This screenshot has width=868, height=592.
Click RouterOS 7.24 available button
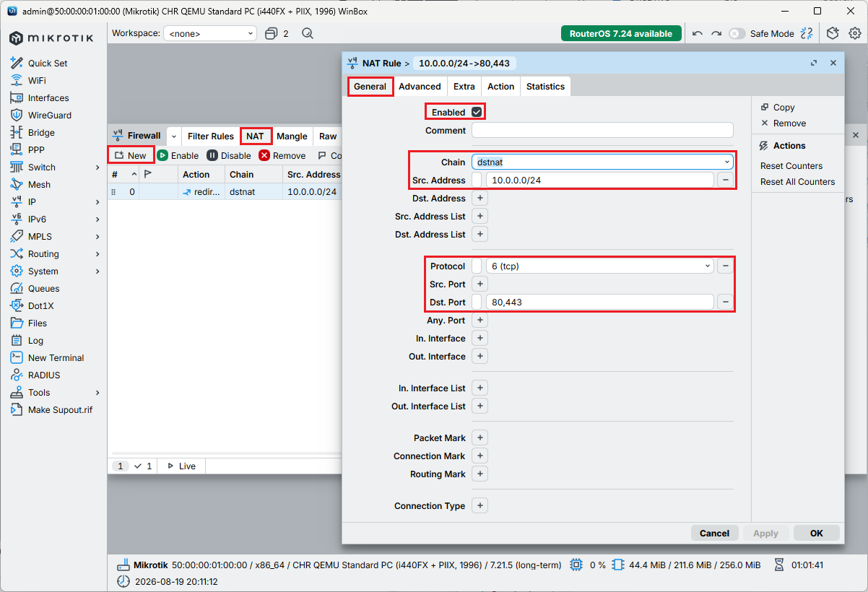click(x=621, y=33)
